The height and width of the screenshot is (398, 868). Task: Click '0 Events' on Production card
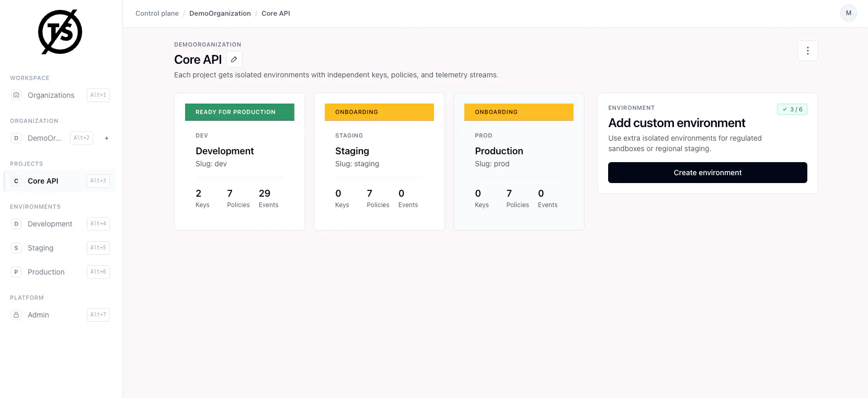(x=548, y=198)
